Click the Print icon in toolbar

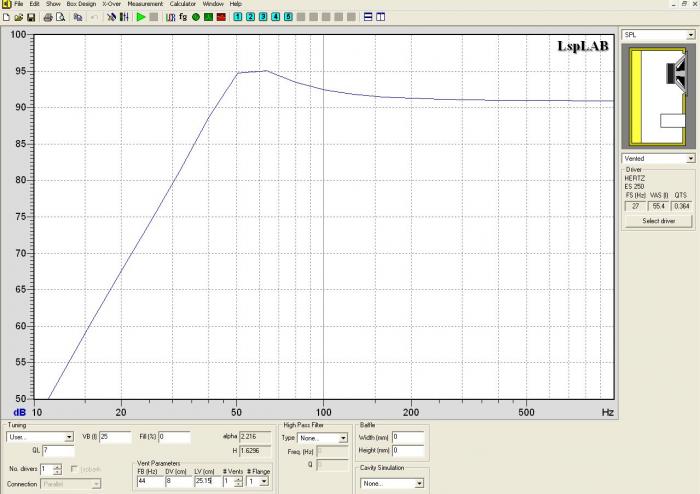[47, 17]
